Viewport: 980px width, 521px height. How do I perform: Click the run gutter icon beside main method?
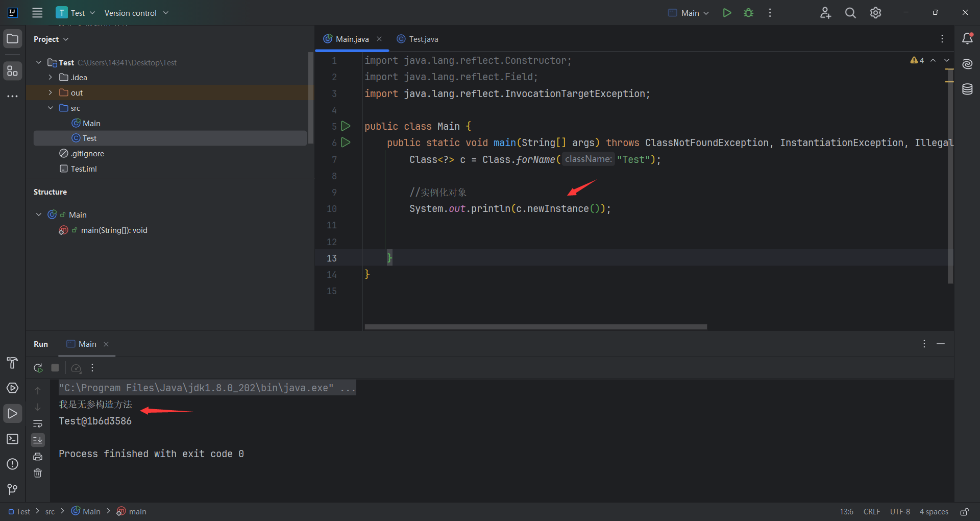coord(346,143)
